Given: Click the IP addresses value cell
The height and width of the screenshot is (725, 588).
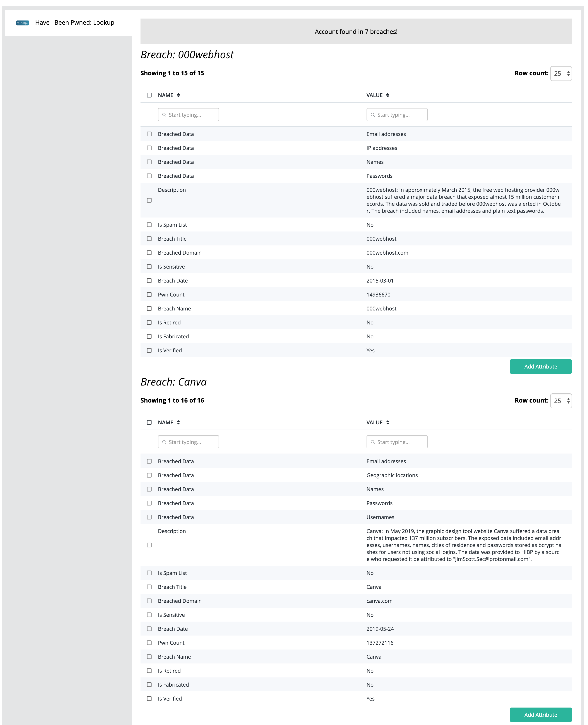Looking at the screenshot, I should point(382,148).
